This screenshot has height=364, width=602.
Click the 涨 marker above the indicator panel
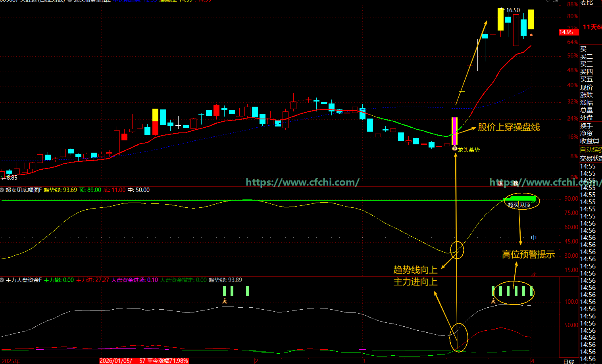500,183
